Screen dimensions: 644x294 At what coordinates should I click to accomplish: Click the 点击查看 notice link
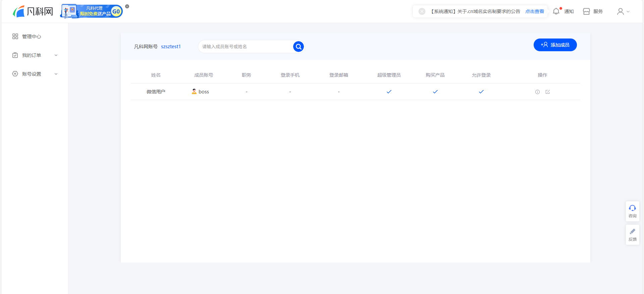pos(534,11)
